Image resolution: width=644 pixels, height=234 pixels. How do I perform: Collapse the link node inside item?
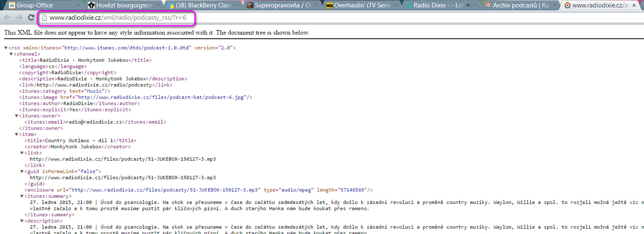tap(22, 153)
